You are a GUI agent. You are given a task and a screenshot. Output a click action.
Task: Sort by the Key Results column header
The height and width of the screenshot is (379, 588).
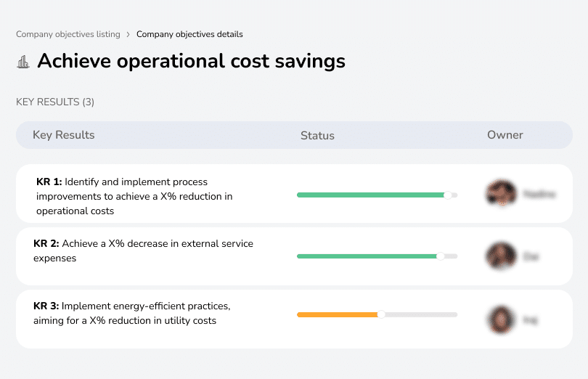tap(64, 135)
